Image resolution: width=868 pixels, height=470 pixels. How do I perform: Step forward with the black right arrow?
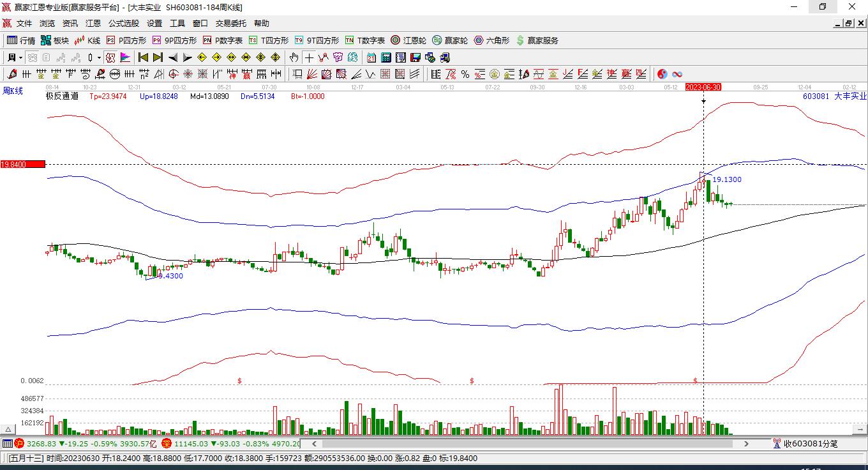(x=187, y=57)
